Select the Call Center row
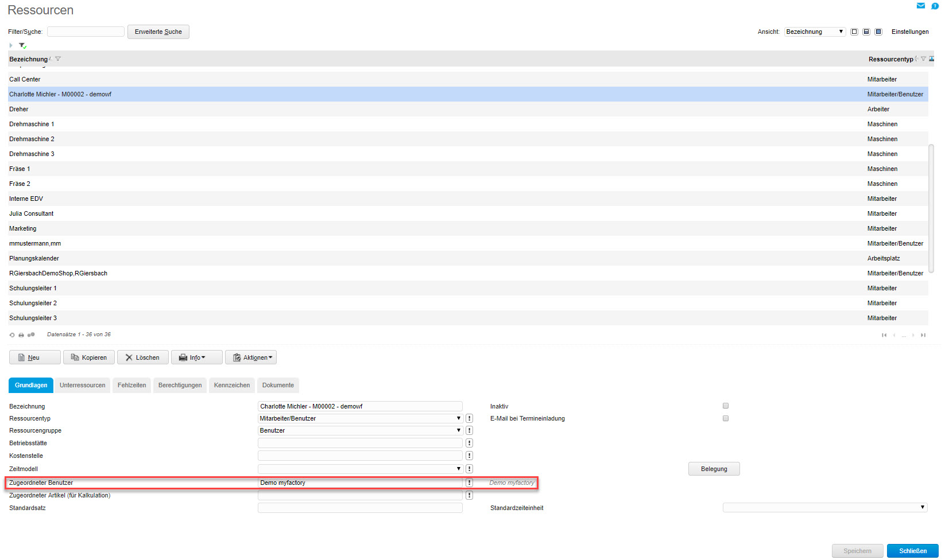 (x=468, y=79)
